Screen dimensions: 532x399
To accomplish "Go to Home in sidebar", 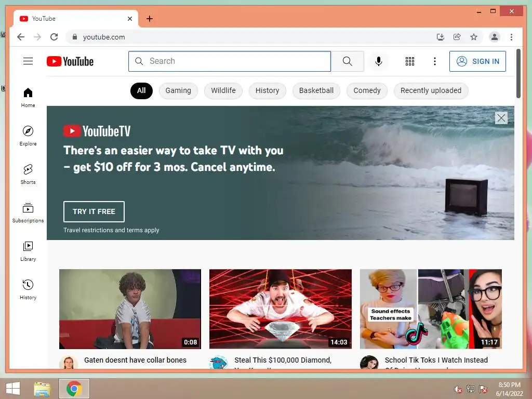I will [x=28, y=98].
